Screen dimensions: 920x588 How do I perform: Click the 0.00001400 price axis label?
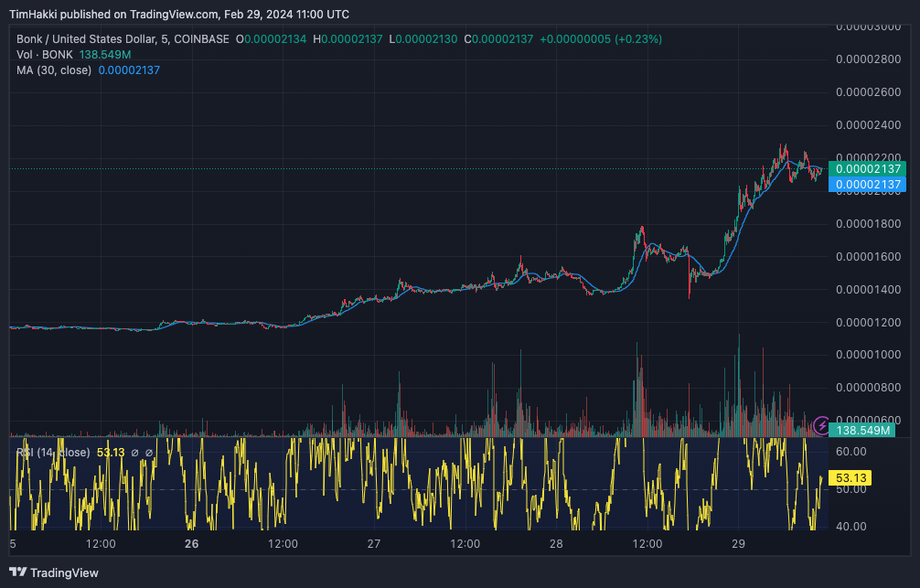[x=869, y=289]
